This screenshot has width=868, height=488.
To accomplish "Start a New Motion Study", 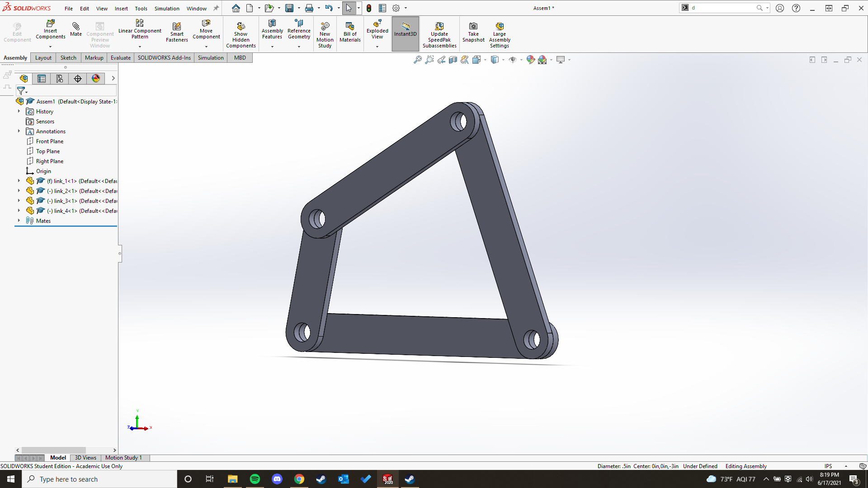I will 325,32.
